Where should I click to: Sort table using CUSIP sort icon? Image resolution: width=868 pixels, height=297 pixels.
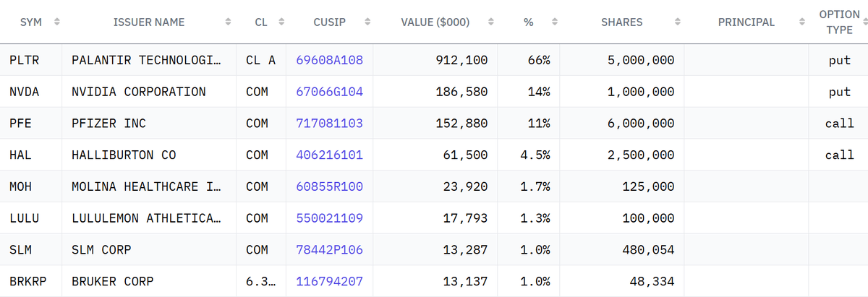point(367,22)
